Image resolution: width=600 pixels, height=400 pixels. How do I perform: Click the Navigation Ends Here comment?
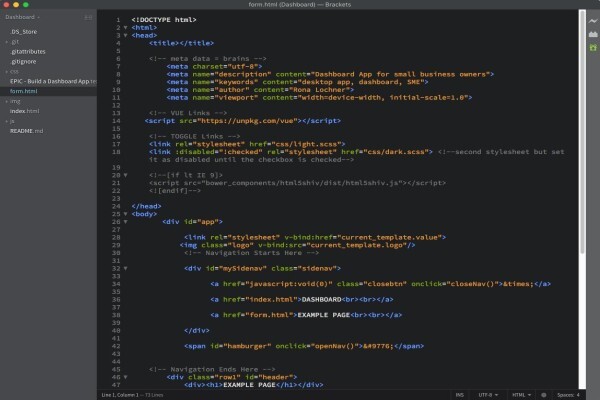[x=212, y=369]
